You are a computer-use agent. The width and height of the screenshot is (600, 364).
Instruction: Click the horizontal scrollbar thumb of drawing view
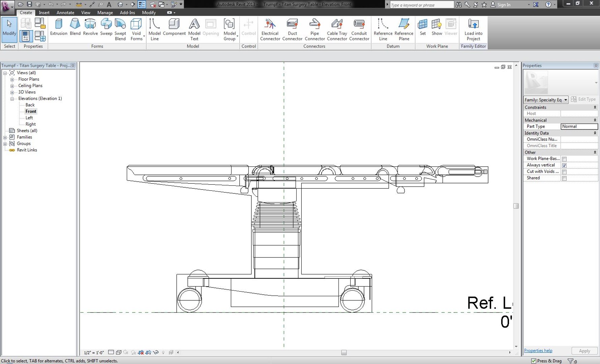344,353
